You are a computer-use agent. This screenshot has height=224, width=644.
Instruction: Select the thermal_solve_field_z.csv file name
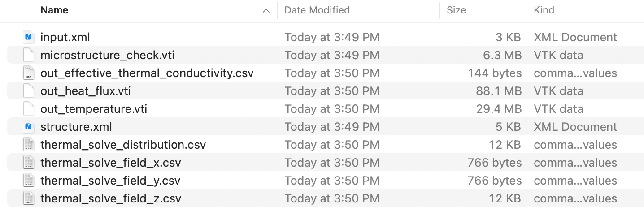[x=111, y=198]
